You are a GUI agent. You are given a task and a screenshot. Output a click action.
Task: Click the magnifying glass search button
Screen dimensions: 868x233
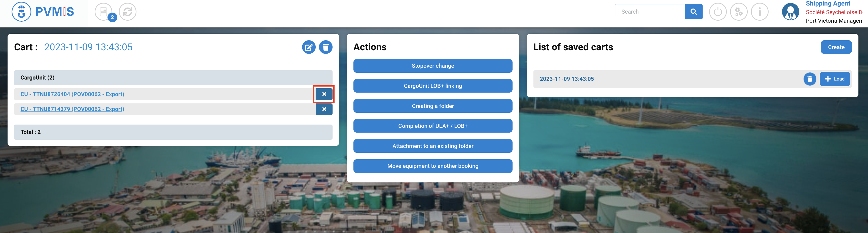coord(694,12)
